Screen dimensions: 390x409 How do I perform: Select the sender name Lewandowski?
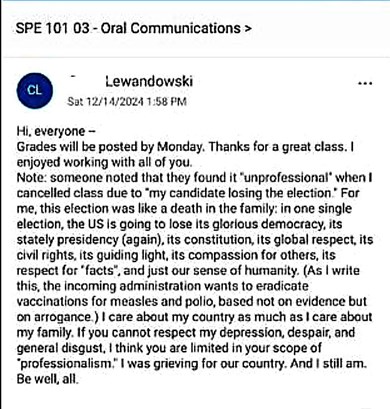point(149,81)
